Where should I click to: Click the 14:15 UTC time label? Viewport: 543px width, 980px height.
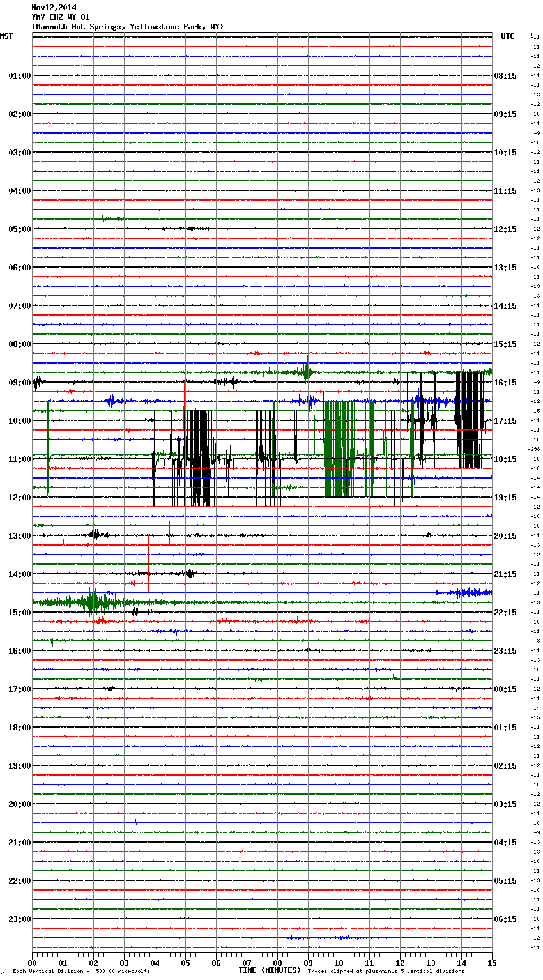point(505,306)
